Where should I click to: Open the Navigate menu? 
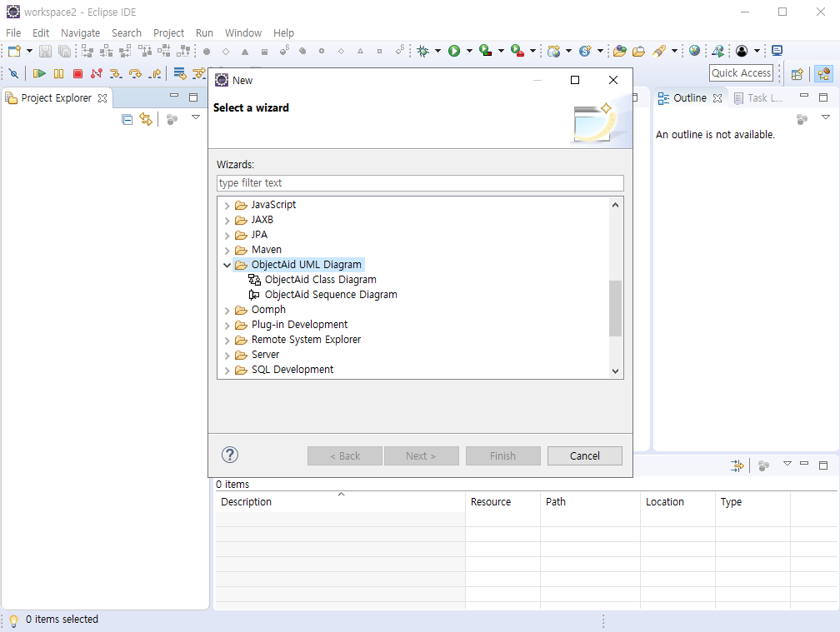pos(80,33)
